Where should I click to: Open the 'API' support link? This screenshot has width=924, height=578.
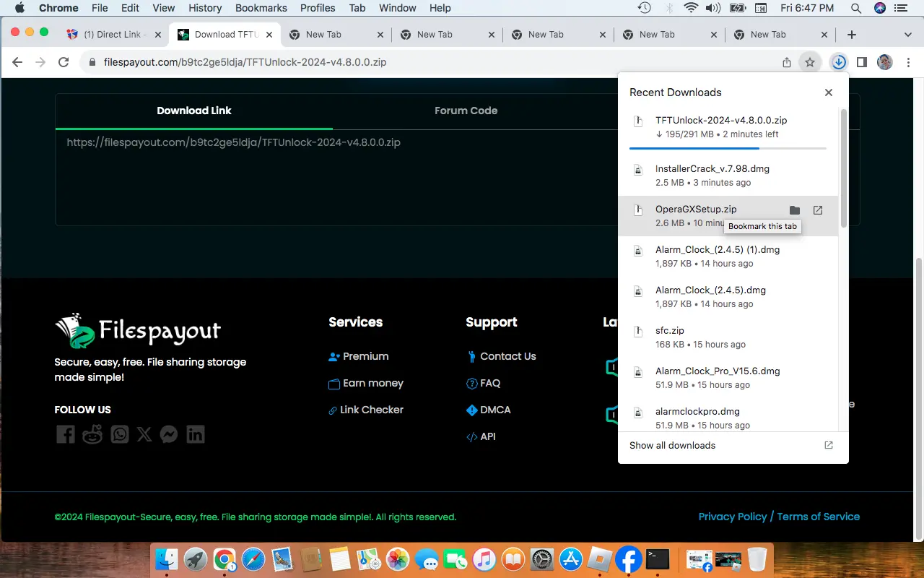coord(481,436)
